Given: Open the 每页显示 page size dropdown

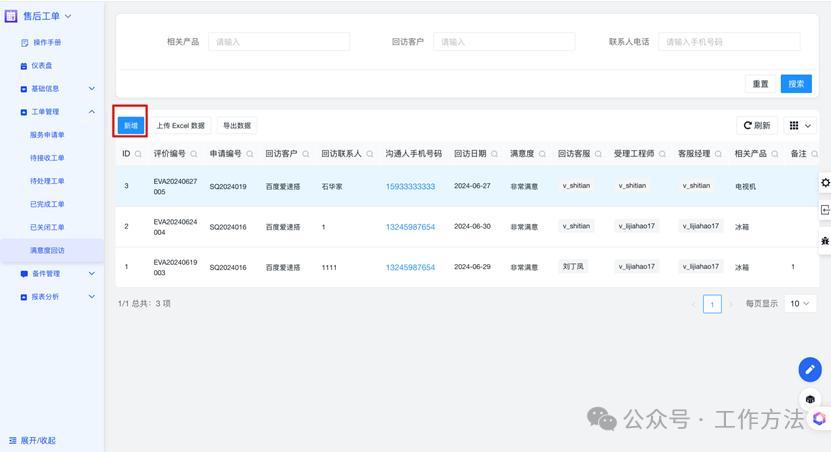Looking at the screenshot, I should coord(800,303).
